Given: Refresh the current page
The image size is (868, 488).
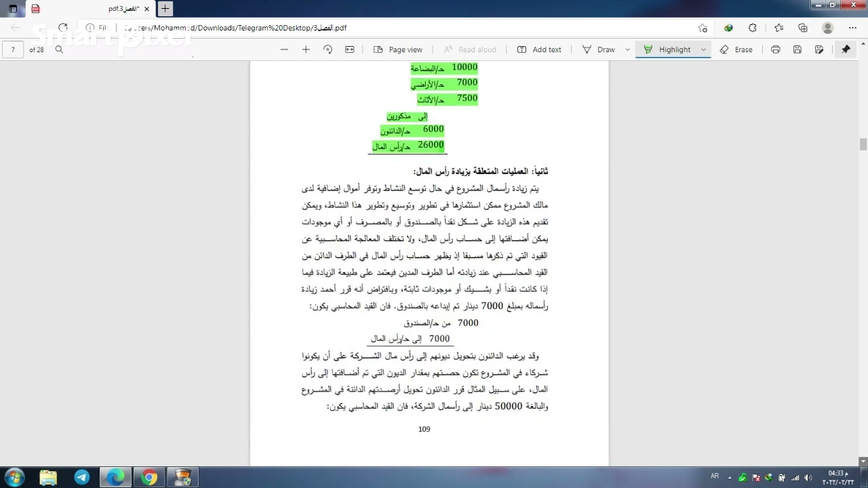Looking at the screenshot, I should (62, 28).
